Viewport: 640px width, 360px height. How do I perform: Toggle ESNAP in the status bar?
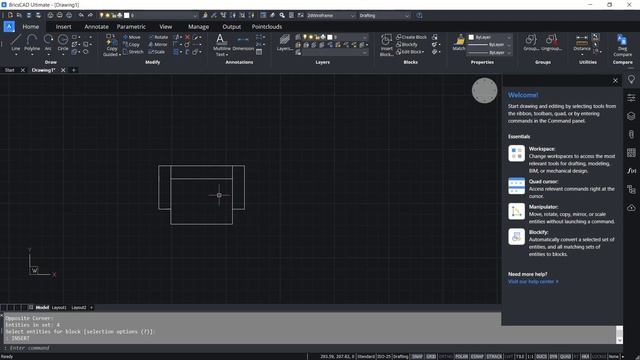click(477, 357)
